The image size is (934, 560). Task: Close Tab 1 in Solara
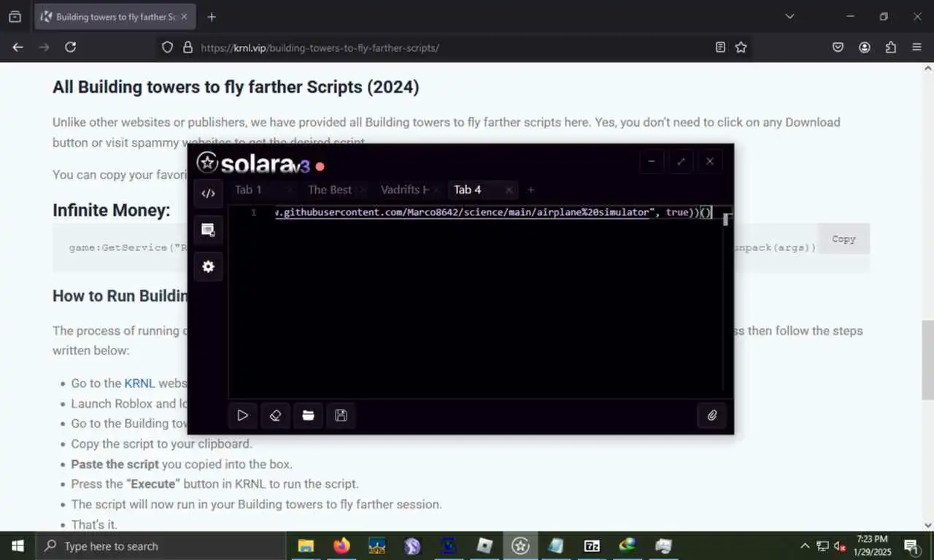290,190
